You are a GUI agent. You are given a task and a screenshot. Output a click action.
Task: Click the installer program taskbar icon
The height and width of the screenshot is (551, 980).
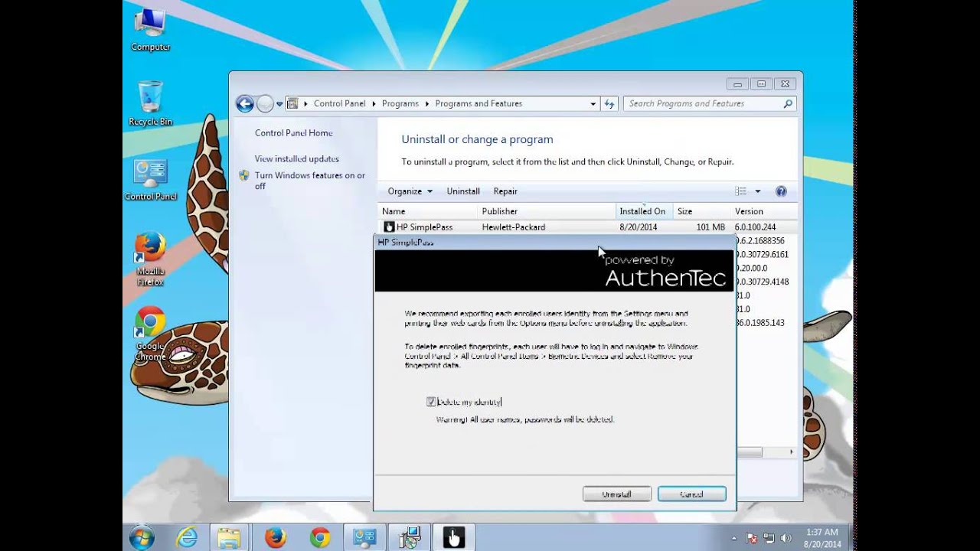coord(409,537)
